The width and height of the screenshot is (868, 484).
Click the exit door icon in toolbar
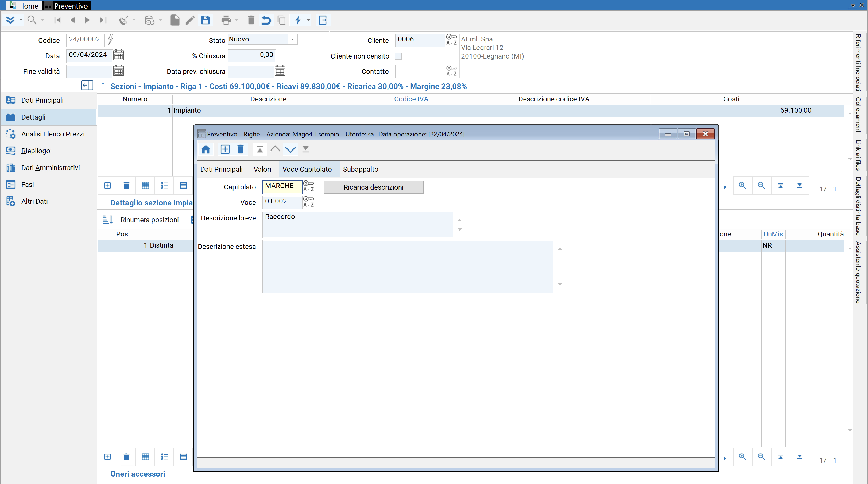point(323,20)
